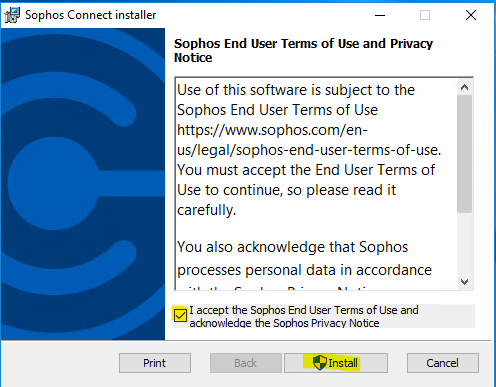Image resolution: width=496 pixels, height=387 pixels.
Task: Uncheck the accept terms checkbox
Action: click(180, 315)
